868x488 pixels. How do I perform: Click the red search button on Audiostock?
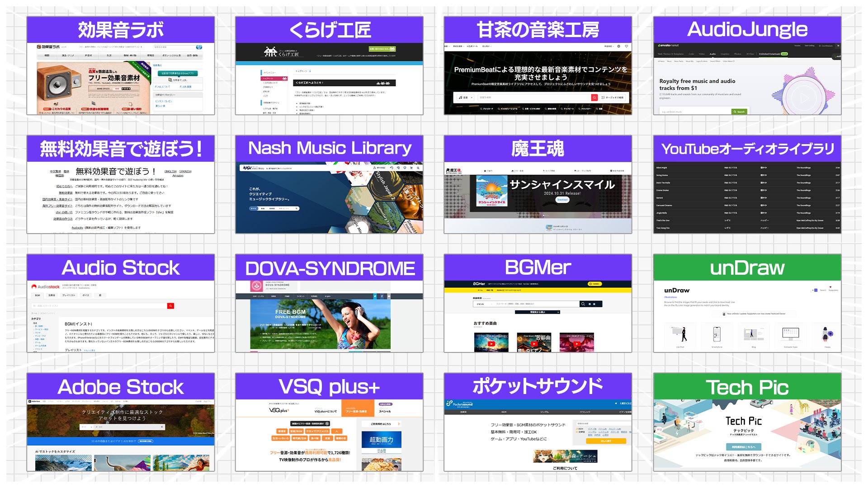click(170, 306)
